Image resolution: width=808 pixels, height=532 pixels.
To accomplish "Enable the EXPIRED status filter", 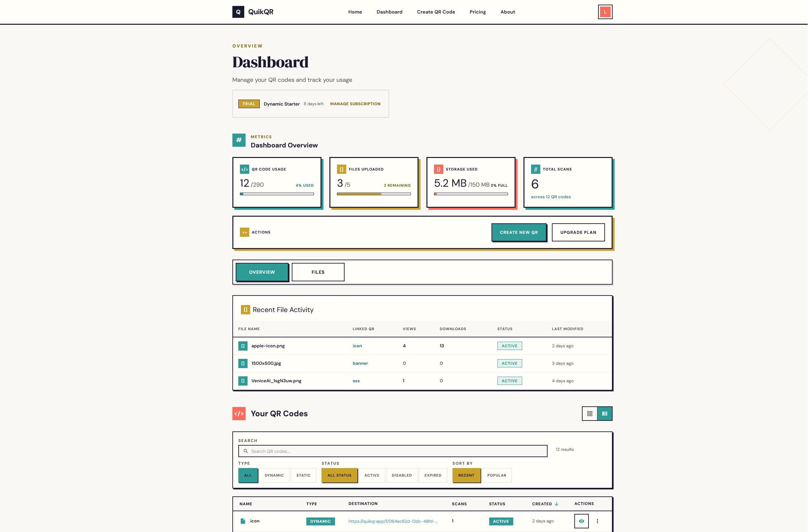I will [433, 475].
